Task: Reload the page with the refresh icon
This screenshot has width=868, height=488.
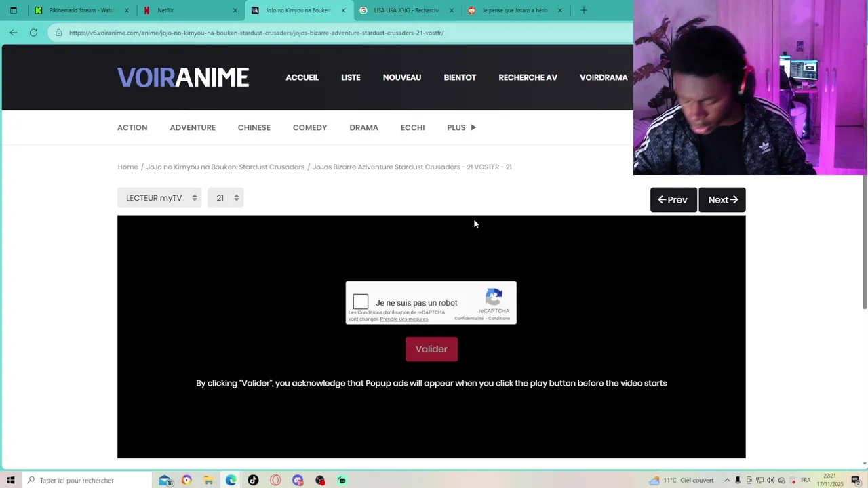Action: click(x=33, y=32)
